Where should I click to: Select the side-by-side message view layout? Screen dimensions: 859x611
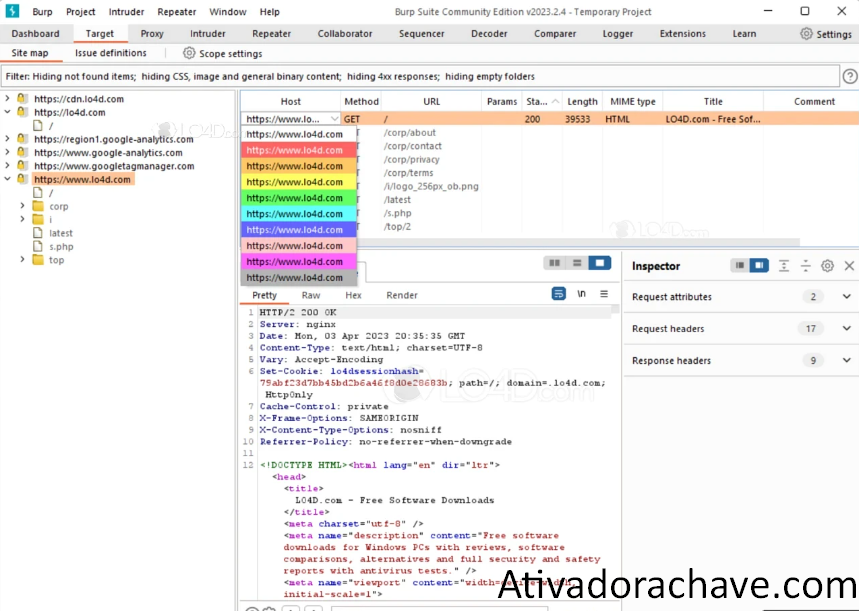tap(555, 263)
